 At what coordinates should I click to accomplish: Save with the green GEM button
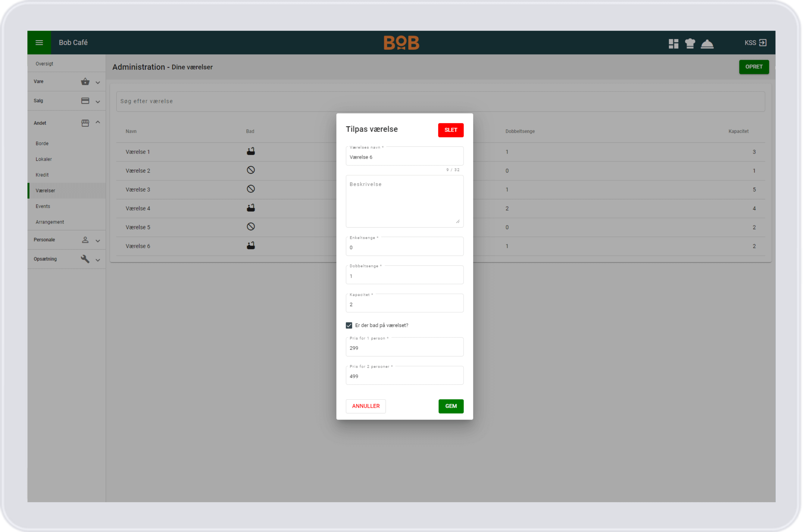tap(451, 406)
